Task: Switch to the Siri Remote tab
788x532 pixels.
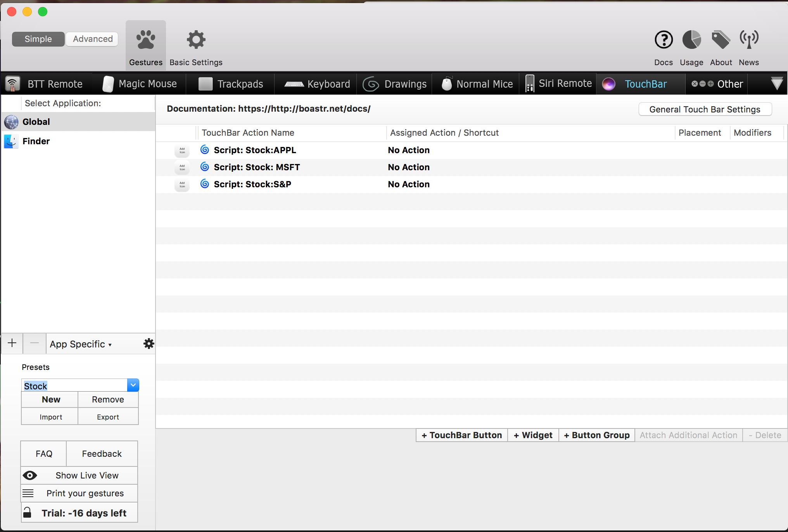Action: coord(558,84)
